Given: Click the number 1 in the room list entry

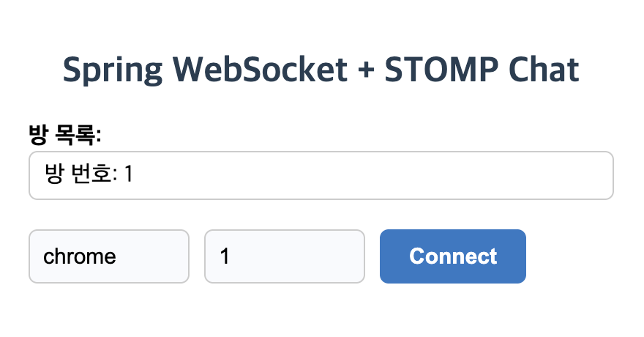Looking at the screenshot, I should coord(129,174).
